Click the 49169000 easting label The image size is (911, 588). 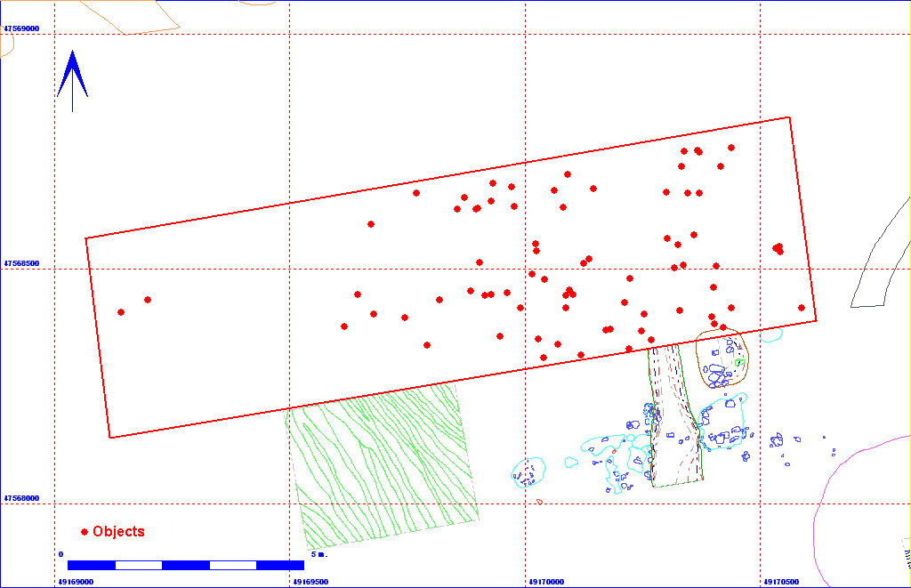click(76, 582)
